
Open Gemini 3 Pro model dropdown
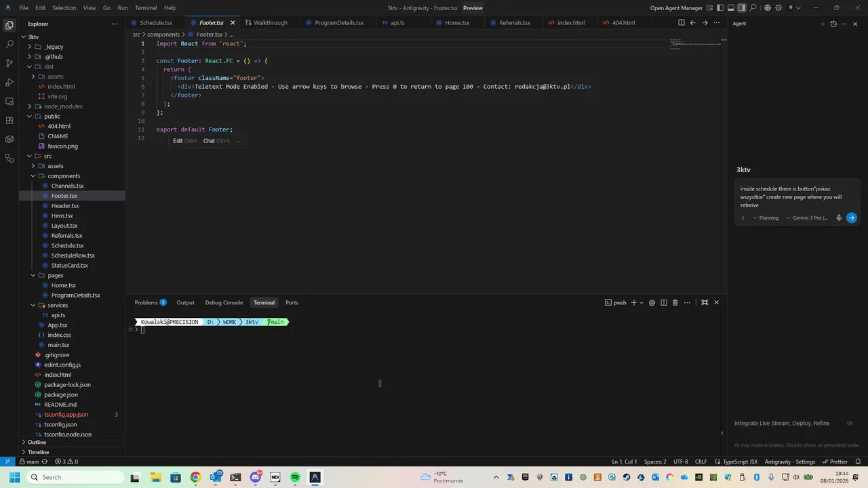(x=808, y=218)
